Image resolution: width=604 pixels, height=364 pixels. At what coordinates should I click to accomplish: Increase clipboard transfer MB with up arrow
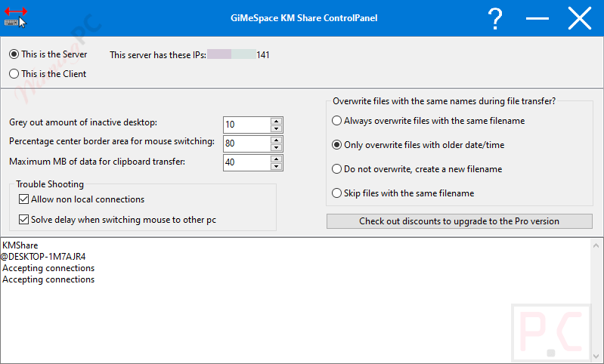click(276, 159)
